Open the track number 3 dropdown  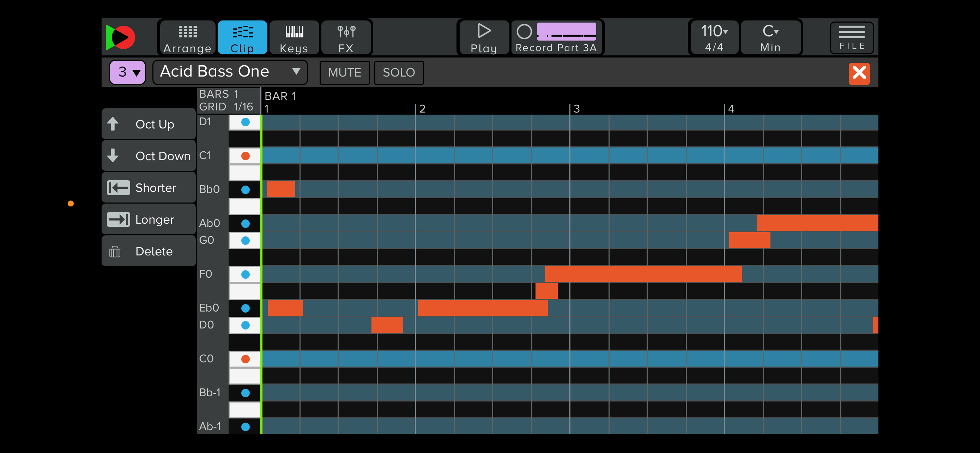pos(127,72)
